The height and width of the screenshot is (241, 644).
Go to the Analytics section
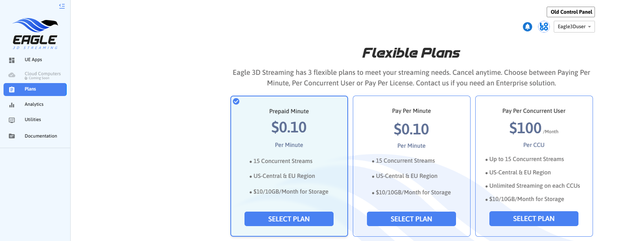(34, 104)
